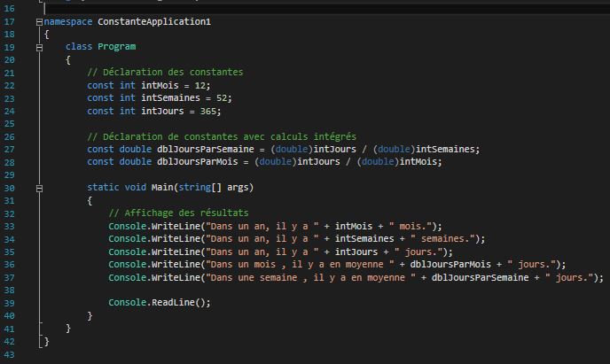Click line number 43 in gutter
This screenshot has width=610, height=364.
pos(10,354)
